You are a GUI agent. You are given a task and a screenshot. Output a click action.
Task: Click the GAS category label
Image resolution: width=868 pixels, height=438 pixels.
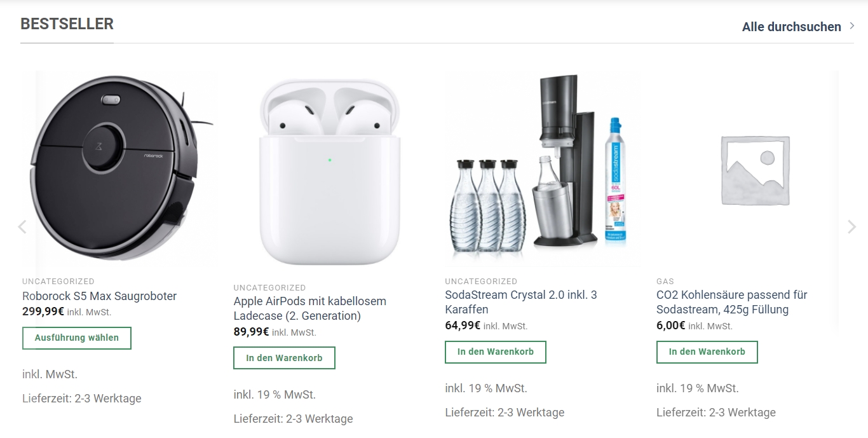coord(665,281)
